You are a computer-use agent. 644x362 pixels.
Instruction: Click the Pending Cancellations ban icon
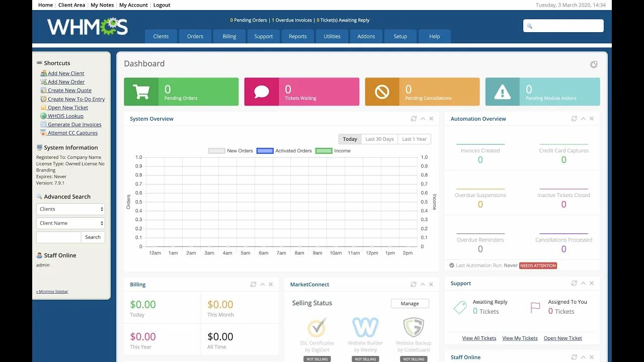click(x=382, y=92)
